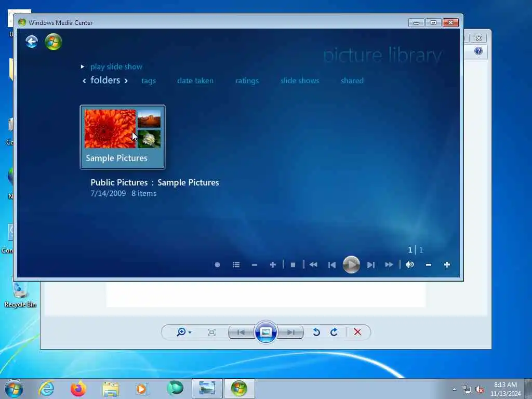Rotate clockwise in Photo Viewer
This screenshot has width=532, height=399.
[334, 332]
